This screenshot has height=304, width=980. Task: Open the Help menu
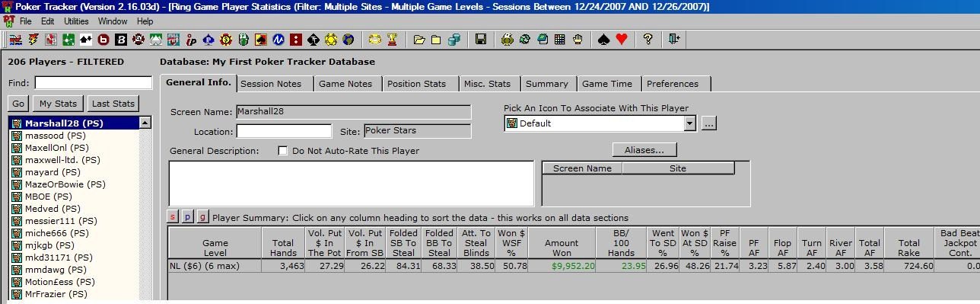[145, 21]
